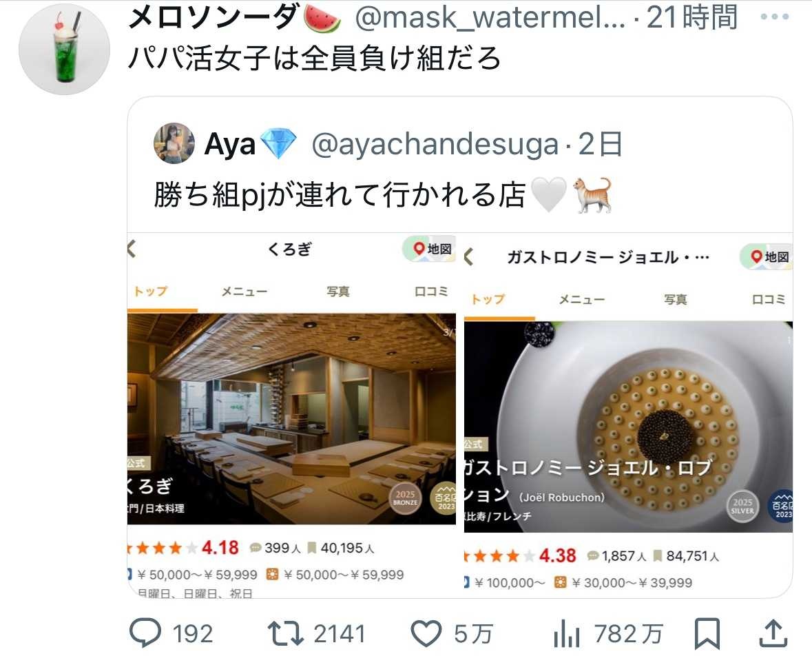Tap the retweet arrows icon
This screenshot has height=665, width=812.
point(285,633)
